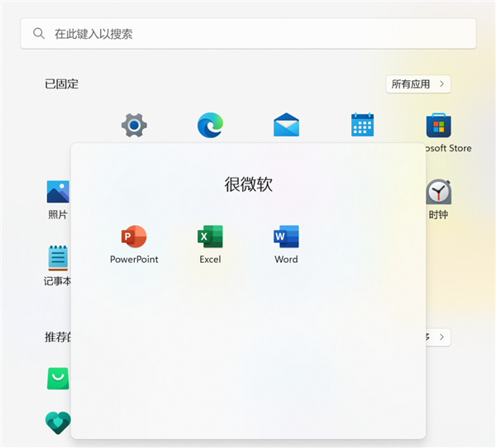Click the PowerPoint label text
The image size is (496, 448).
[134, 260]
